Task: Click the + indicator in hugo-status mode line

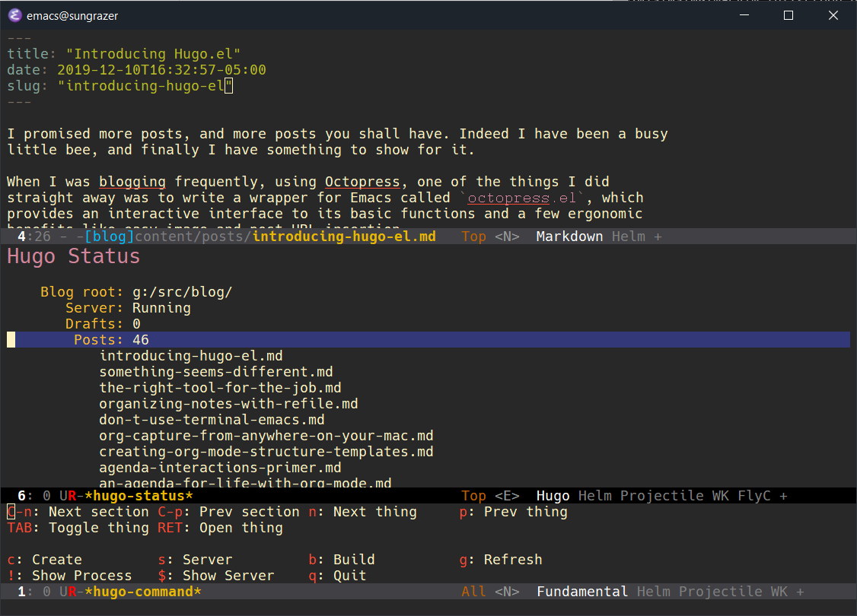Action: click(783, 496)
